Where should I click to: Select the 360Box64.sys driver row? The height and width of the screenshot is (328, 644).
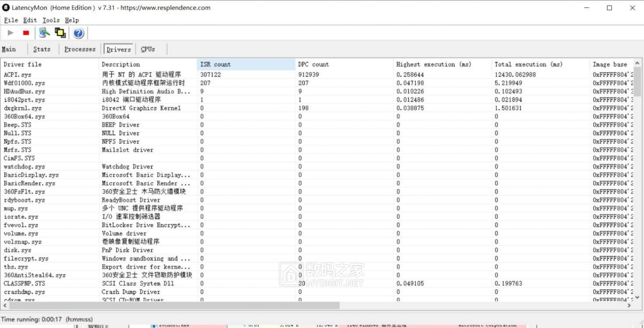tap(317, 116)
